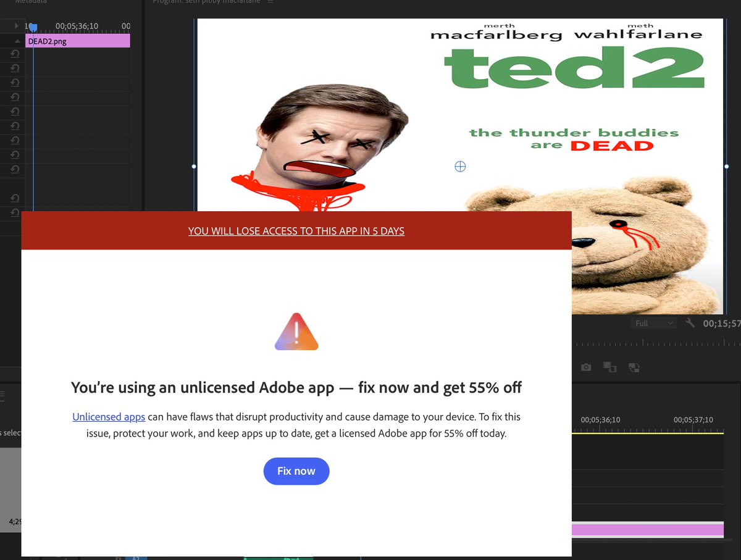Open Program Monitor wrench settings
The width and height of the screenshot is (741, 560).
point(690,324)
